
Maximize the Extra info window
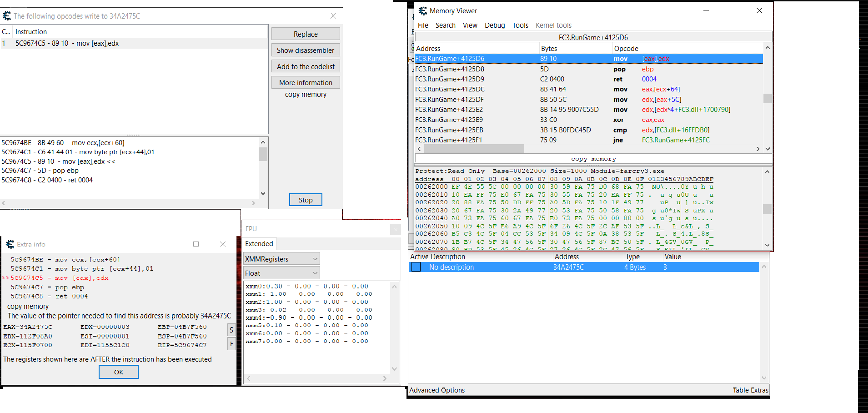click(x=196, y=244)
